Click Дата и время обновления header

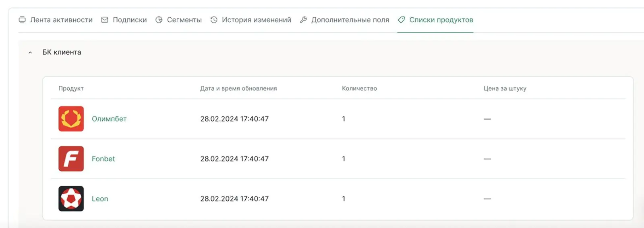click(238, 88)
